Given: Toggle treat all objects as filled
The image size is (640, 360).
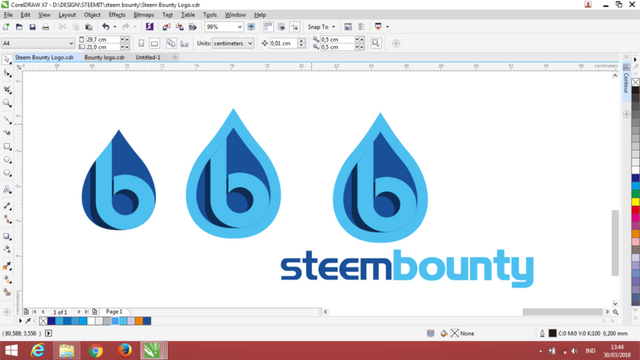Looking at the screenshot, I should (x=376, y=43).
